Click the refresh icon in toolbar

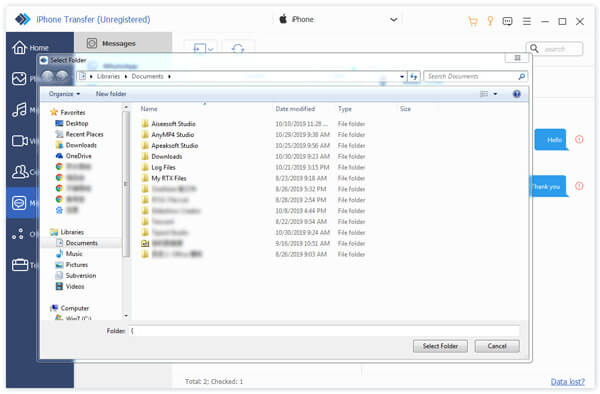point(238,49)
